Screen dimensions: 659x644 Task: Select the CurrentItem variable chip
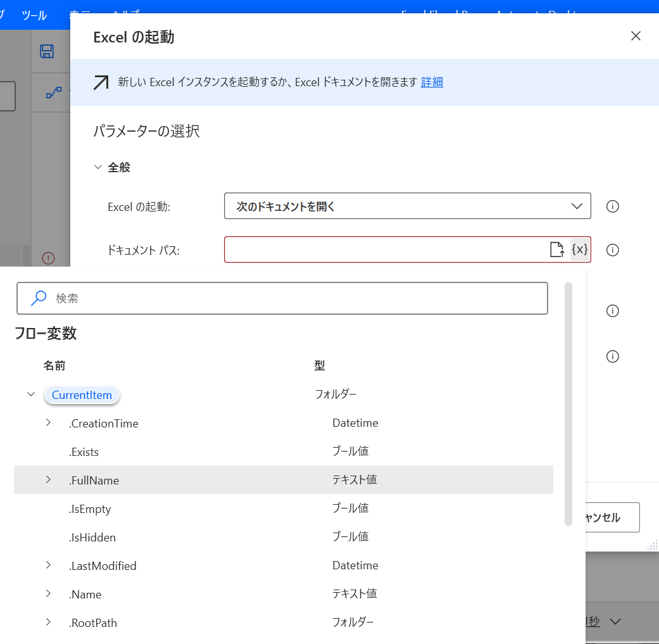click(82, 395)
